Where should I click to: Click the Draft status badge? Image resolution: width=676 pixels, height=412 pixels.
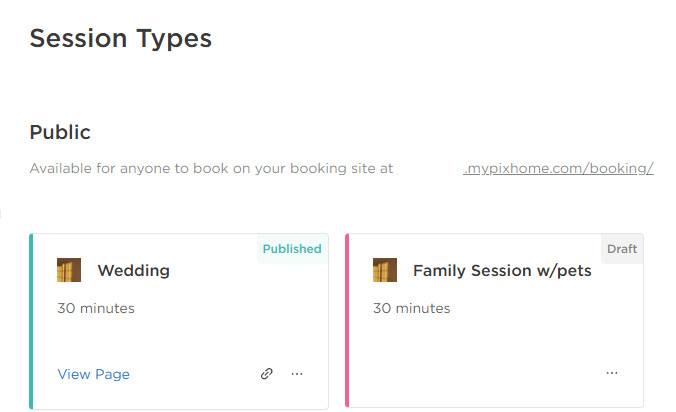coord(622,249)
